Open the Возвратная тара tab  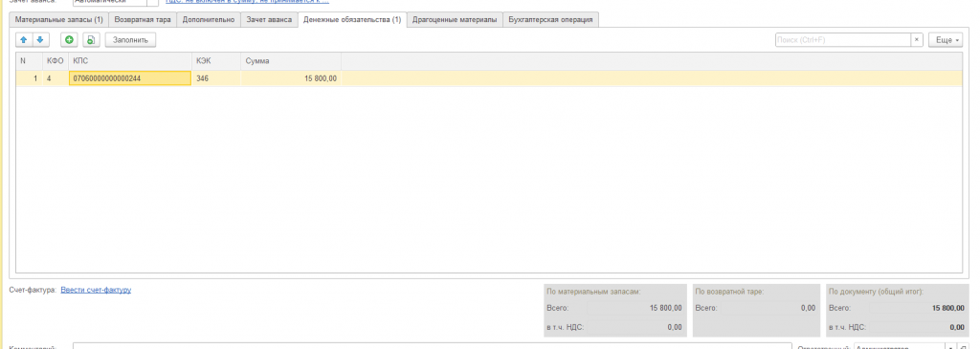click(x=143, y=20)
